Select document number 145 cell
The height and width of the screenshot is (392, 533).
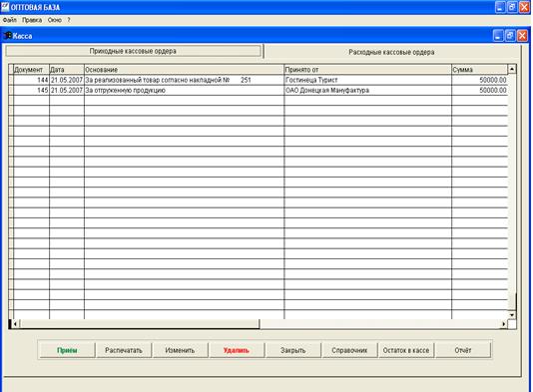(x=31, y=91)
